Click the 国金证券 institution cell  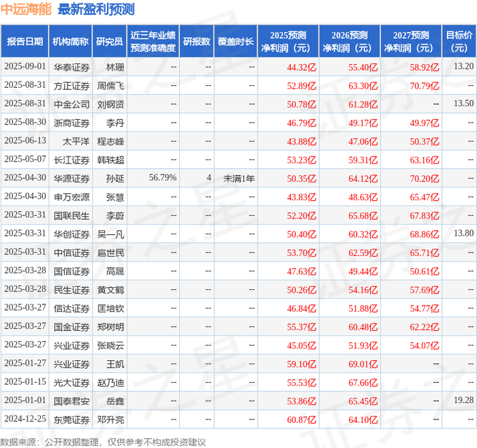click(x=72, y=327)
